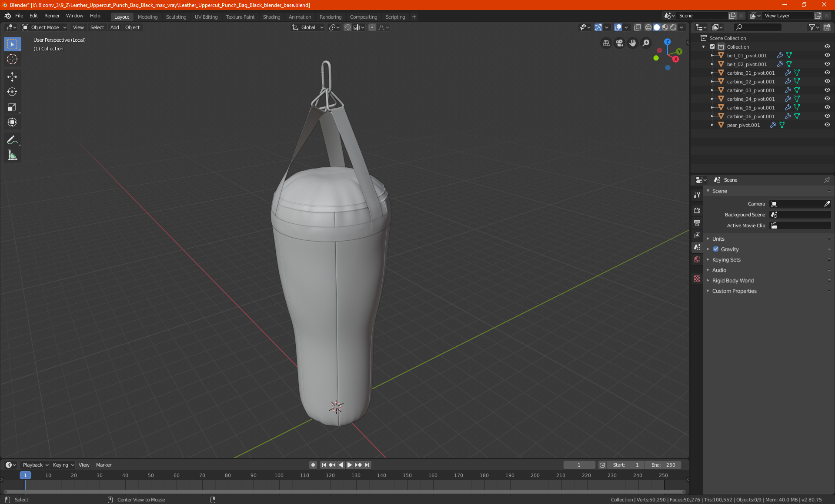Jump to the timeline start frame
This screenshot has height=504, width=835.
(x=324, y=465)
